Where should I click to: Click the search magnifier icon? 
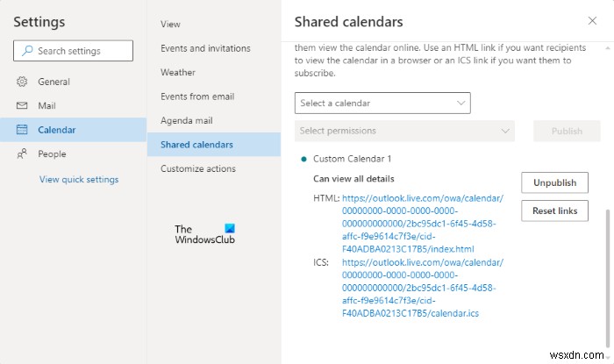point(27,52)
